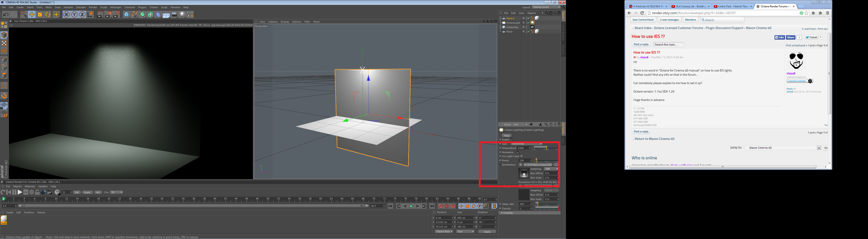Add a Cube primitive object

click(126, 15)
